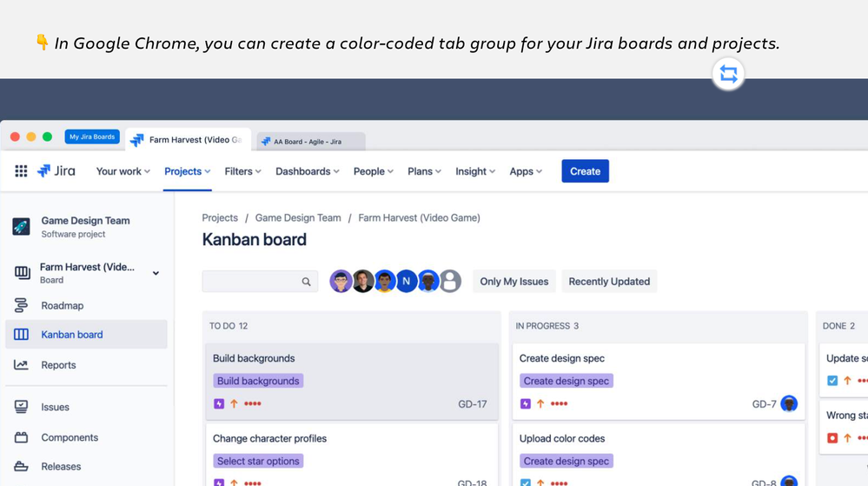The width and height of the screenshot is (868, 486).
Task: Click the Game Design Team project name
Action: coord(85,221)
